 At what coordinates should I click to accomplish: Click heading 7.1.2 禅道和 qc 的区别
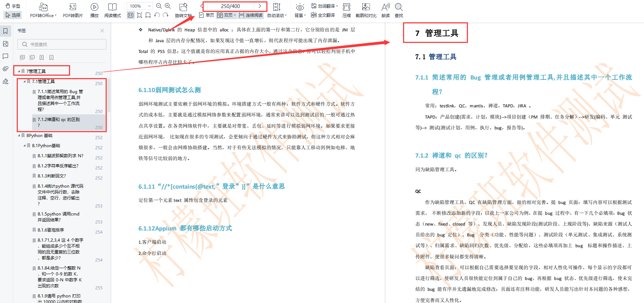coord(451,156)
